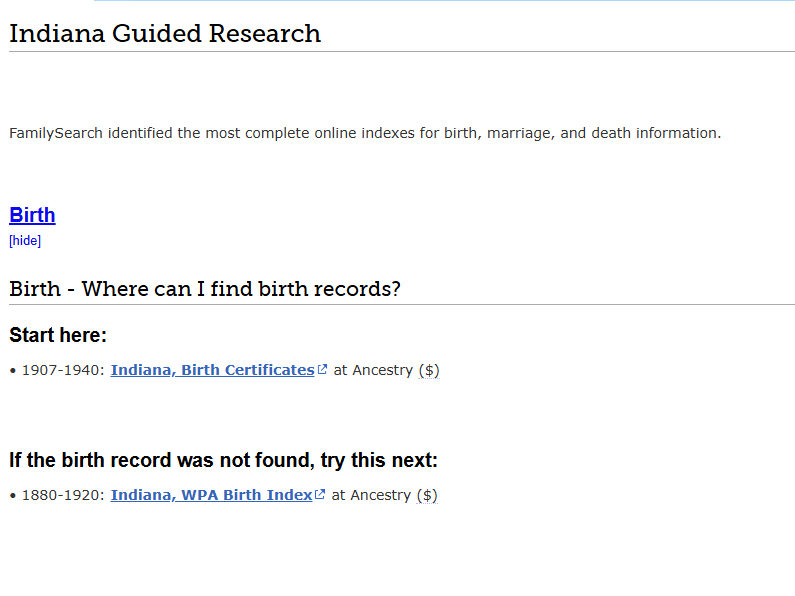Click the ($) marker after WPA Birth Index
795x596 pixels.
tap(427, 495)
